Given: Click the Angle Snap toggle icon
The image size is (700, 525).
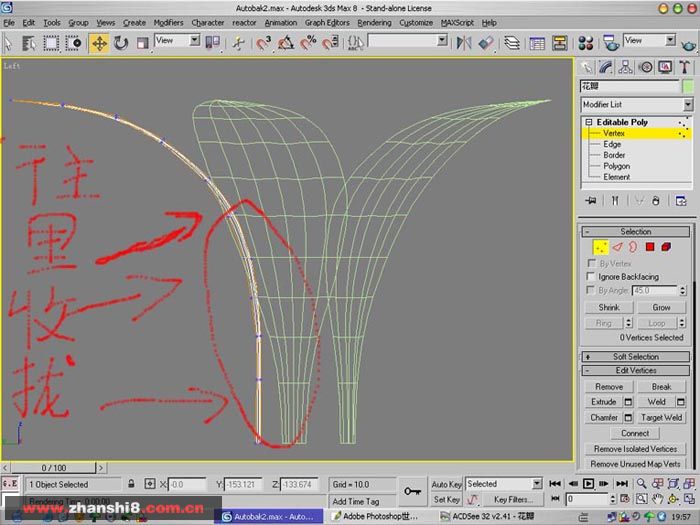Looking at the screenshot, I should tap(286, 43).
